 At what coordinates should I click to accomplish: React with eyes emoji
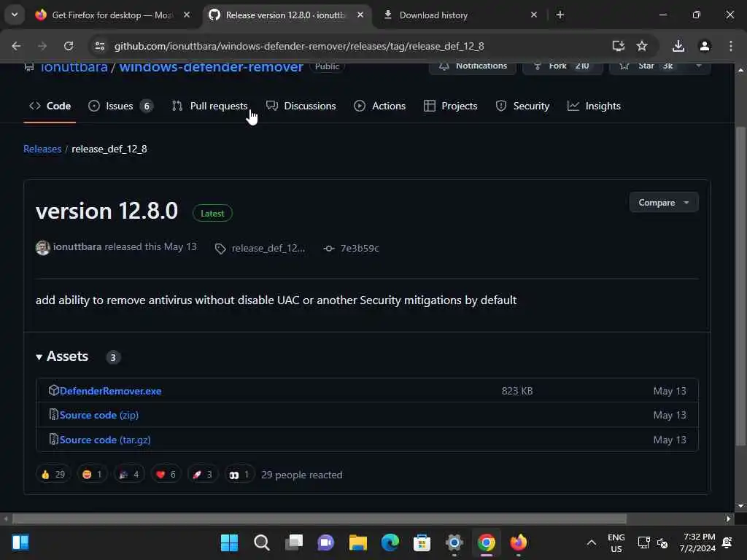point(239,474)
